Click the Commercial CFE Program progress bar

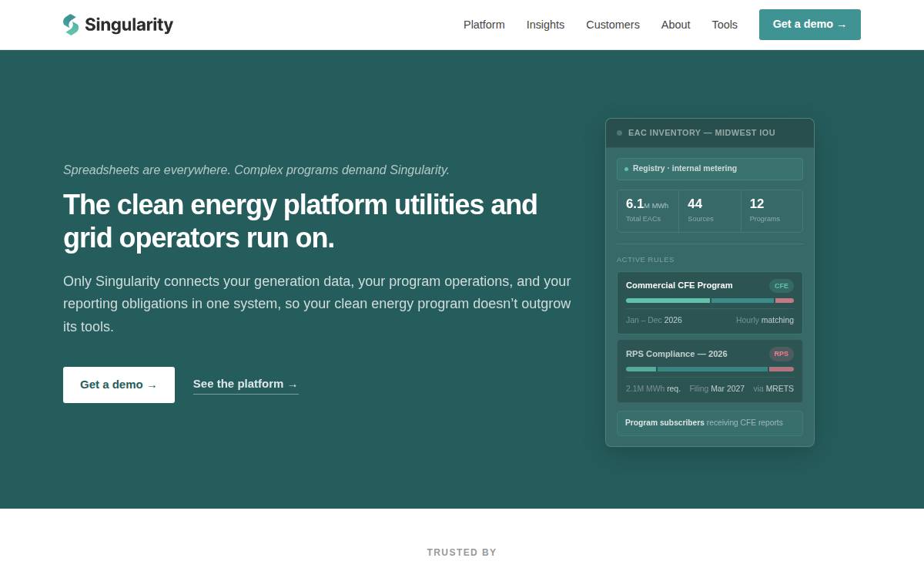[x=710, y=301]
